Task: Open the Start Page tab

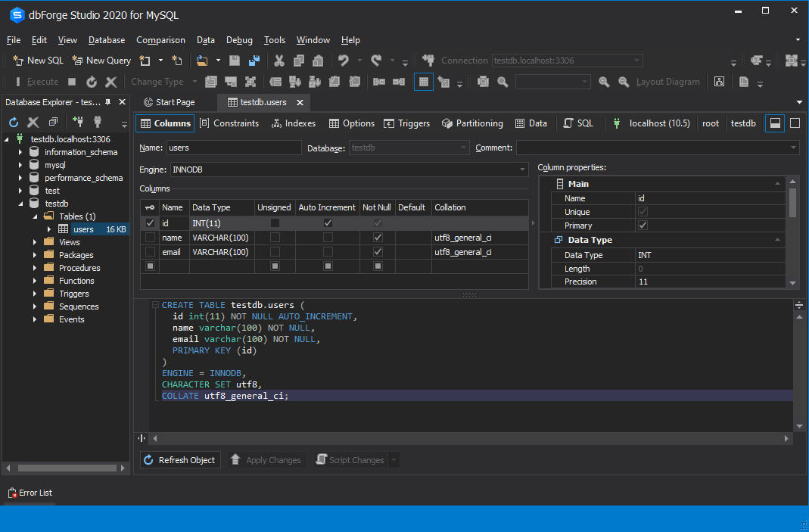Action: [175, 102]
